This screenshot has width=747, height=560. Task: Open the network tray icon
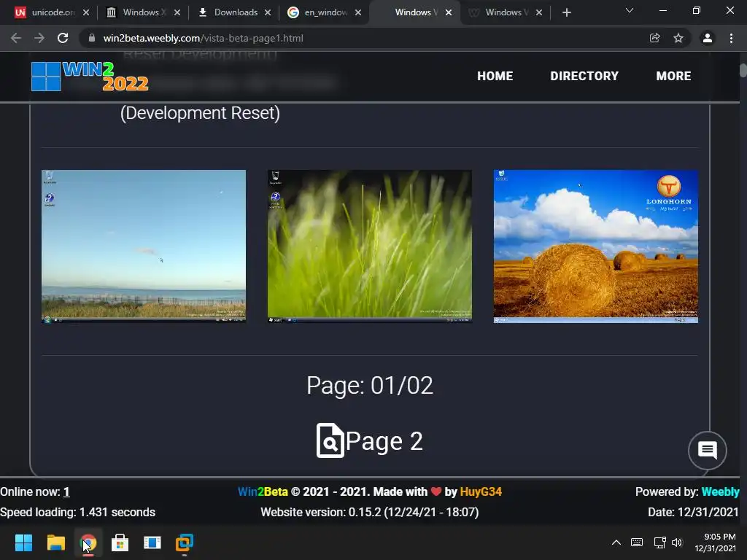[x=659, y=542]
